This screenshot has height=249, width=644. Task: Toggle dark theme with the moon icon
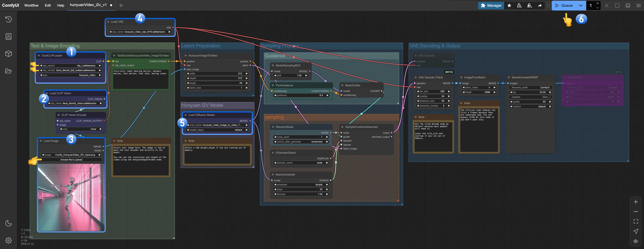pyautogui.click(x=9, y=223)
